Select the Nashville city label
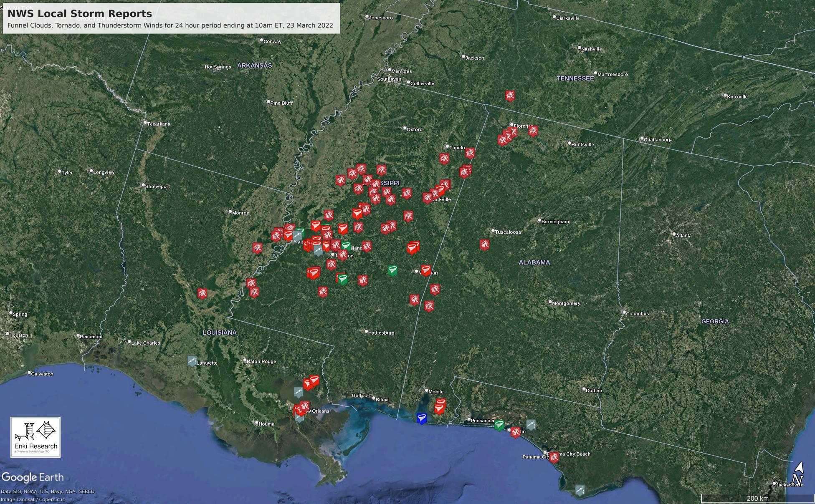The height and width of the screenshot is (504, 815). (x=591, y=49)
